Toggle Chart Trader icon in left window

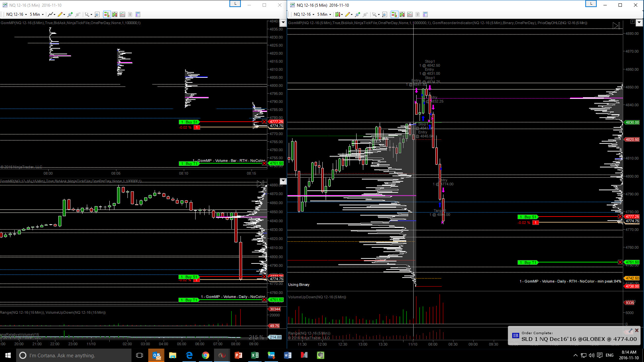(107, 14)
